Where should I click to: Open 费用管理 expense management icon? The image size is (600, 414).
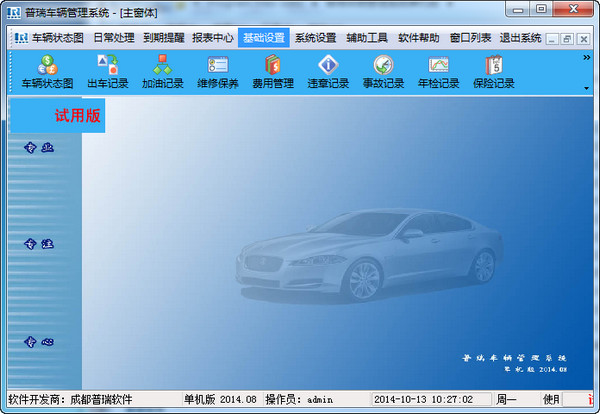[273, 72]
